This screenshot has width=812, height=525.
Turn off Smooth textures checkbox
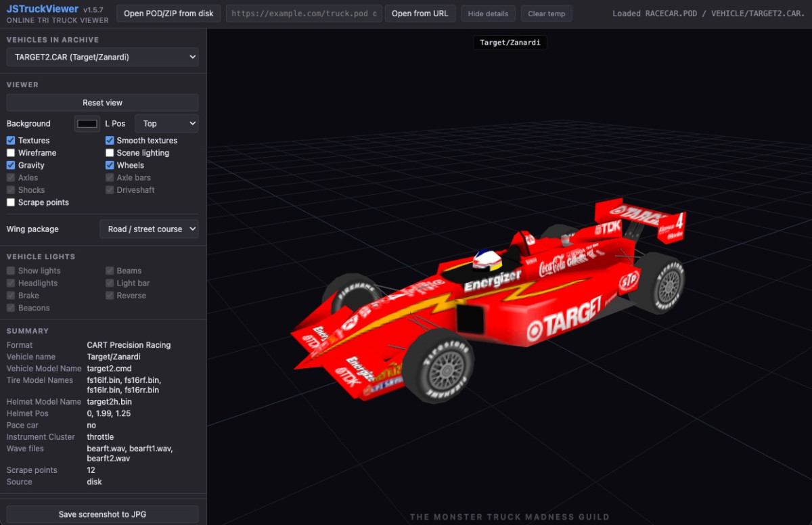click(x=110, y=141)
